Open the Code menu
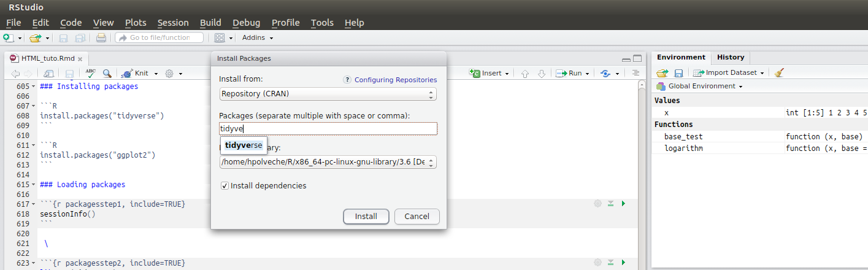 pos(71,23)
